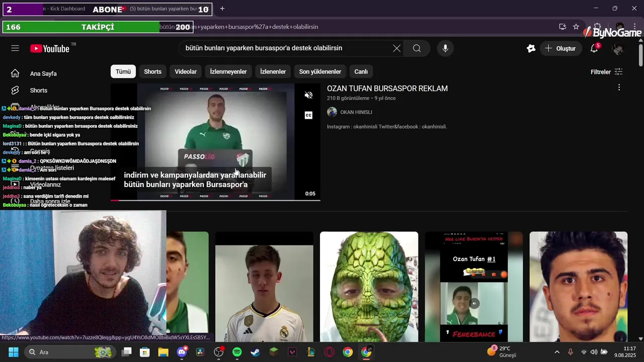Open the YouTube hamburger guide menu
The width and height of the screenshot is (644, 362).
(15, 48)
